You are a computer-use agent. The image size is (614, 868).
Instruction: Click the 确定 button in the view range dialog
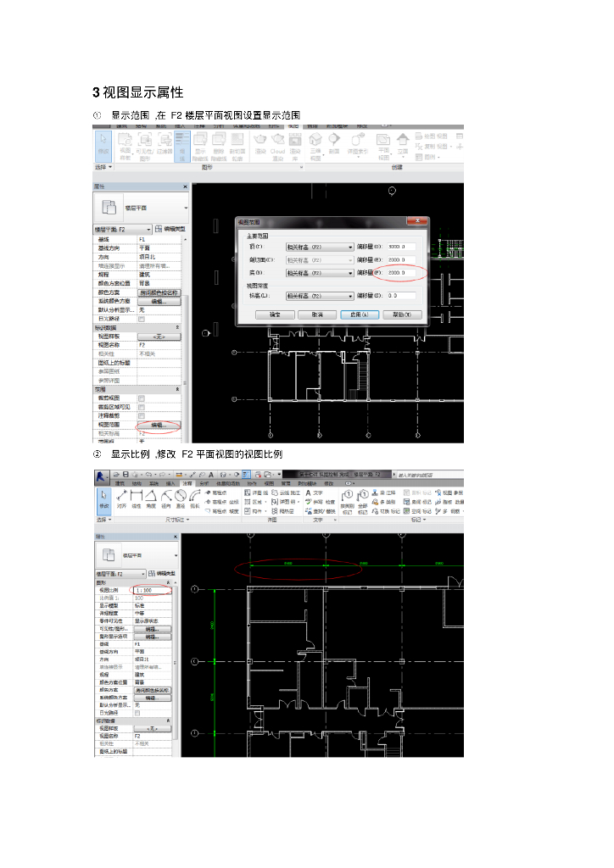click(x=274, y=314)
